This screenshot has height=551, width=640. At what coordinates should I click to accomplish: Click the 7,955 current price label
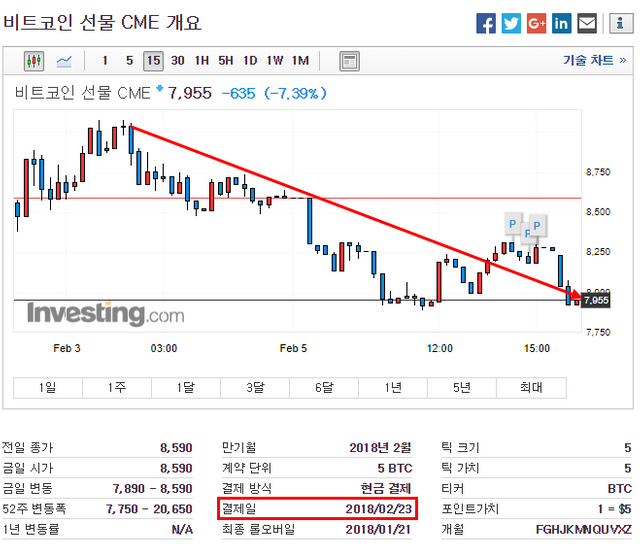[596, 300]
